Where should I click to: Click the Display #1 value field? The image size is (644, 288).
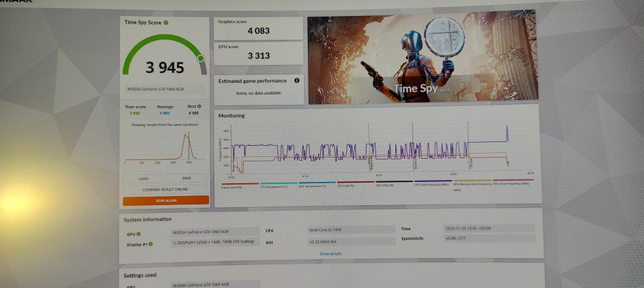coord(215,242)
